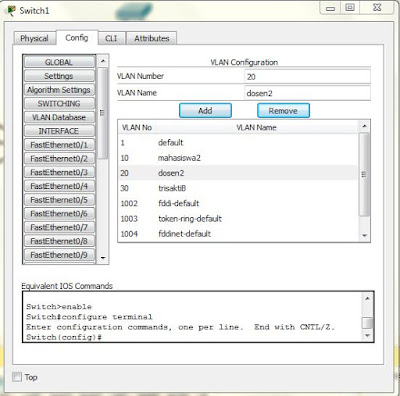
Task: Select VLAN 1 default row
Action: pyautogui.click(x=238, y=143)
